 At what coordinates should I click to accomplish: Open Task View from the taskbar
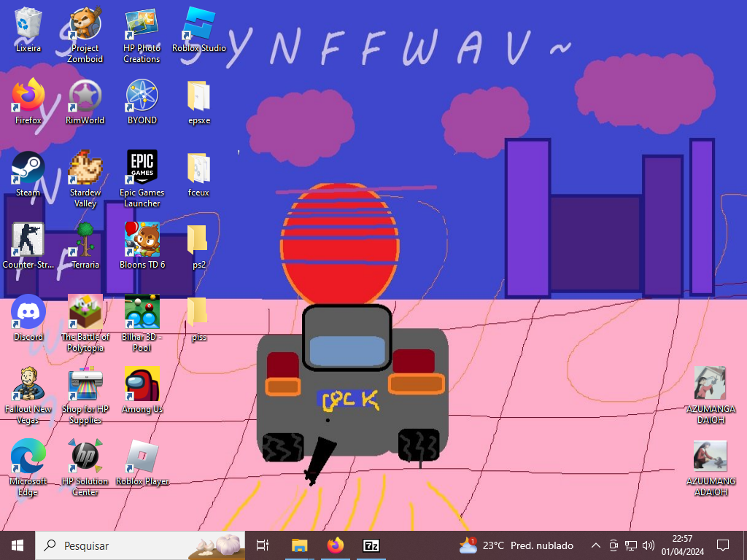tap(263, 545)
